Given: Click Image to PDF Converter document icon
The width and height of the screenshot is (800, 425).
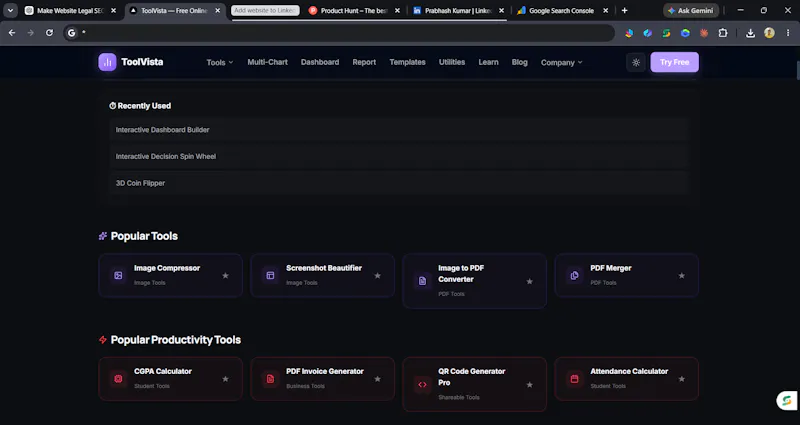Looking at the screenshot, I should 422,281.
